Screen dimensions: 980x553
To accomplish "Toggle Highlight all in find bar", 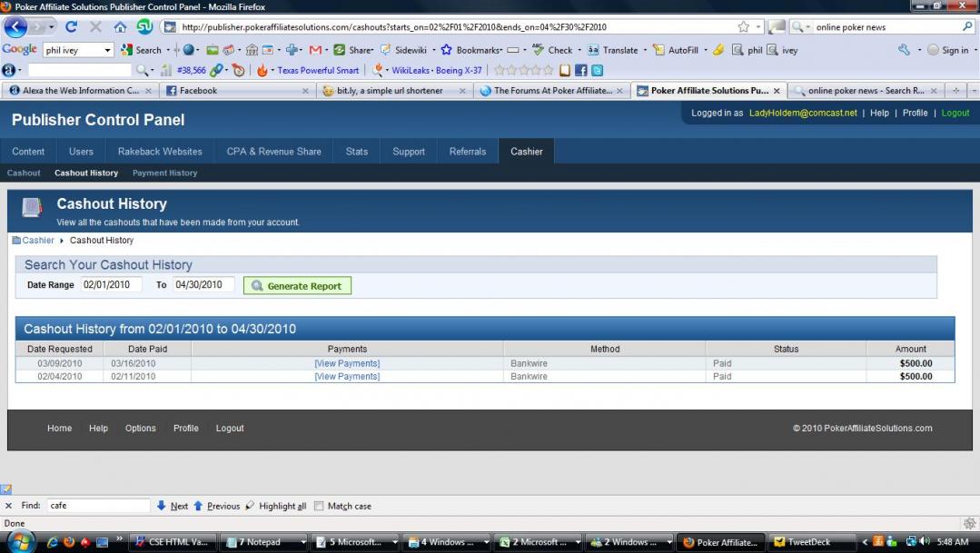I will pos(275,506).
